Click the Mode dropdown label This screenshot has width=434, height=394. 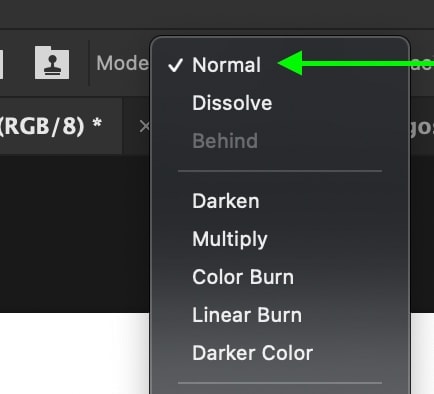[x=122, y=63]
